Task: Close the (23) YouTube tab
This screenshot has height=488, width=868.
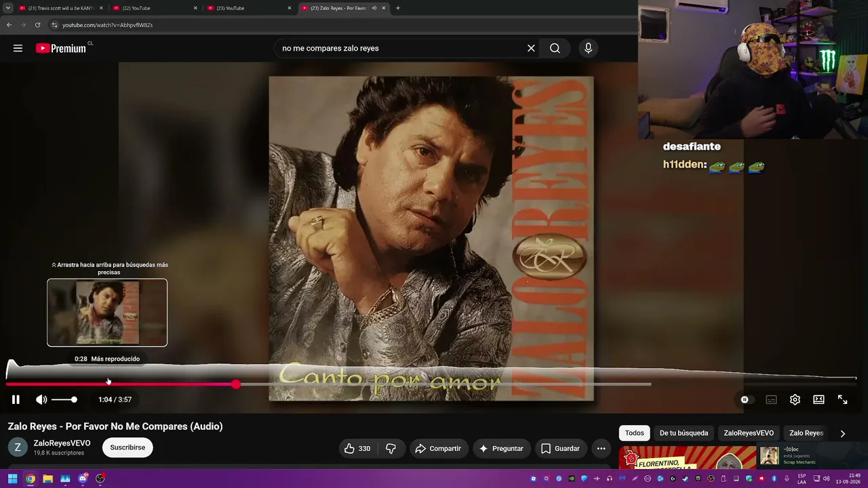Action: (x=290, y=8)
